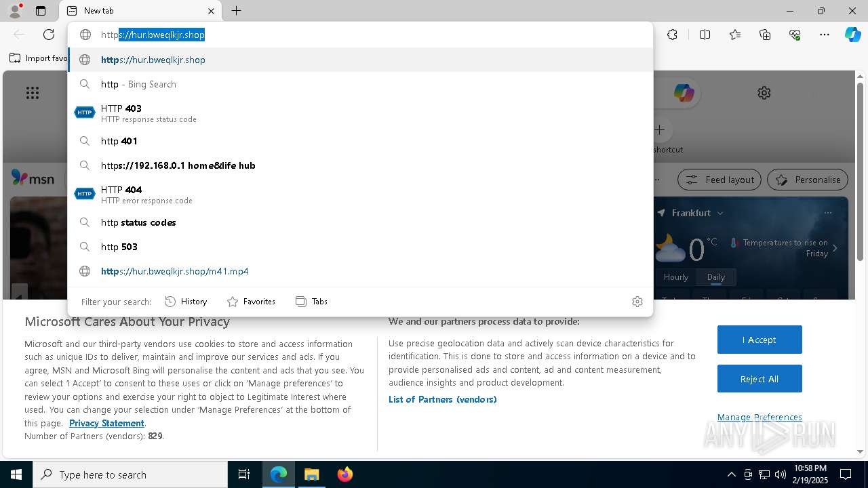Open a new tab with plus button
Screen dimensions: 868x488
236,11
